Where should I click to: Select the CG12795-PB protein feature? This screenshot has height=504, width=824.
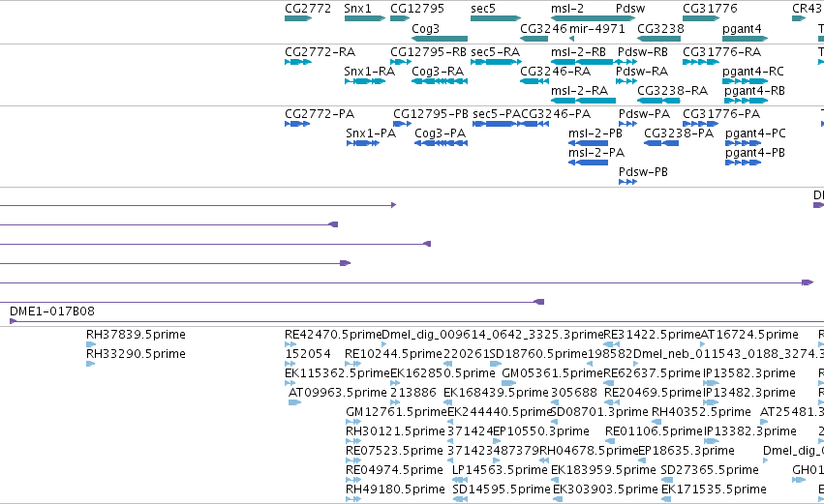[x=402, y=124]
